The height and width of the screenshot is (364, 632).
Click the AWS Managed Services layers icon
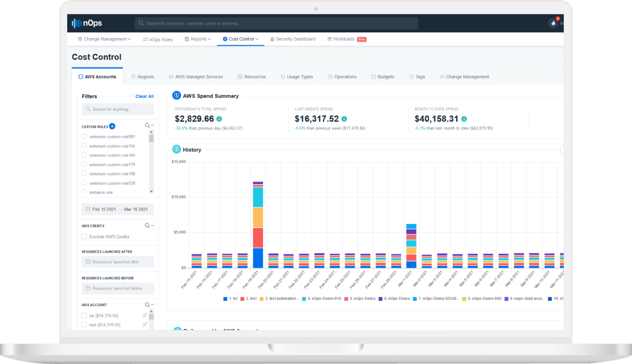point(171,77)
